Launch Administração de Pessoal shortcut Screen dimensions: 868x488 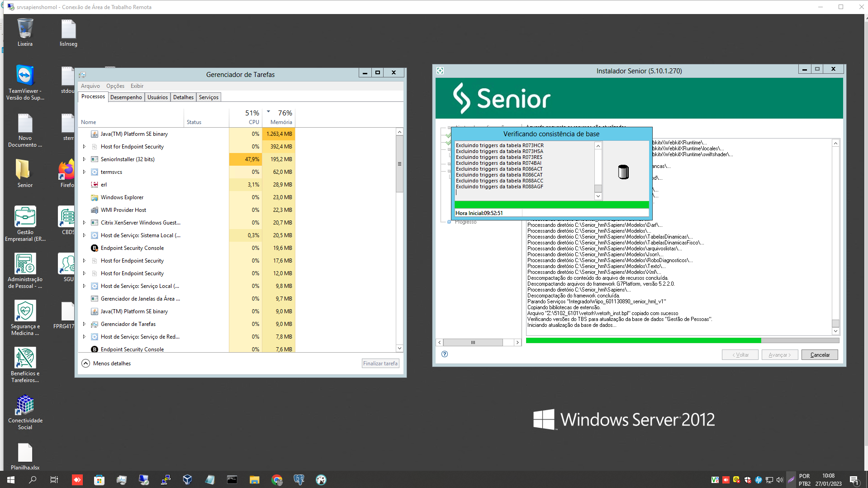pos(25,271)
